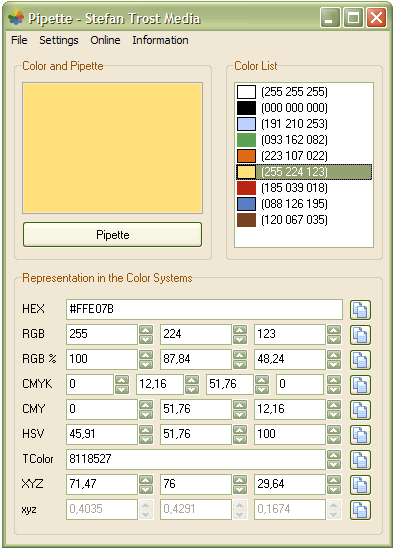Copy the TColor value to clipboard
395x550 pixels.
(360, 460)
